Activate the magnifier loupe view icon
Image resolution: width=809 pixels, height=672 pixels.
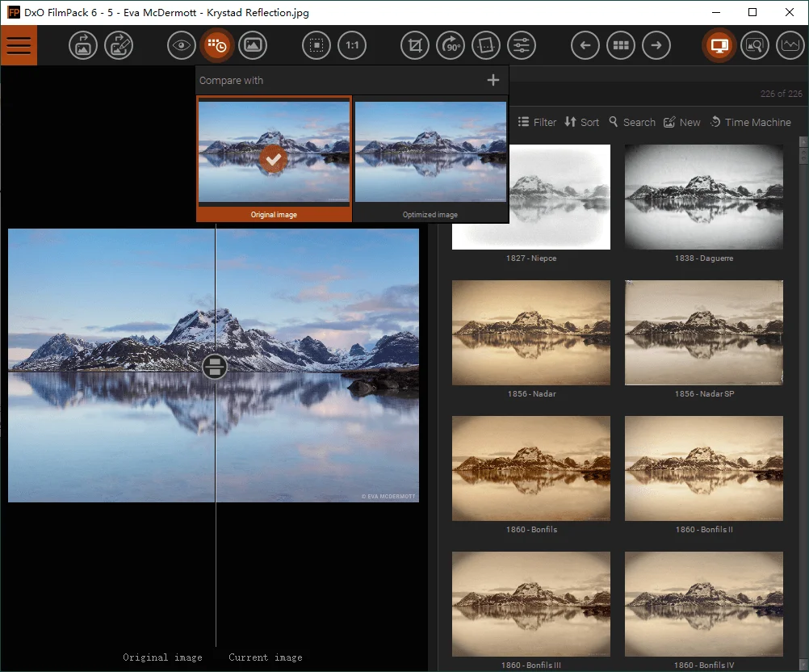coord(755,45)
